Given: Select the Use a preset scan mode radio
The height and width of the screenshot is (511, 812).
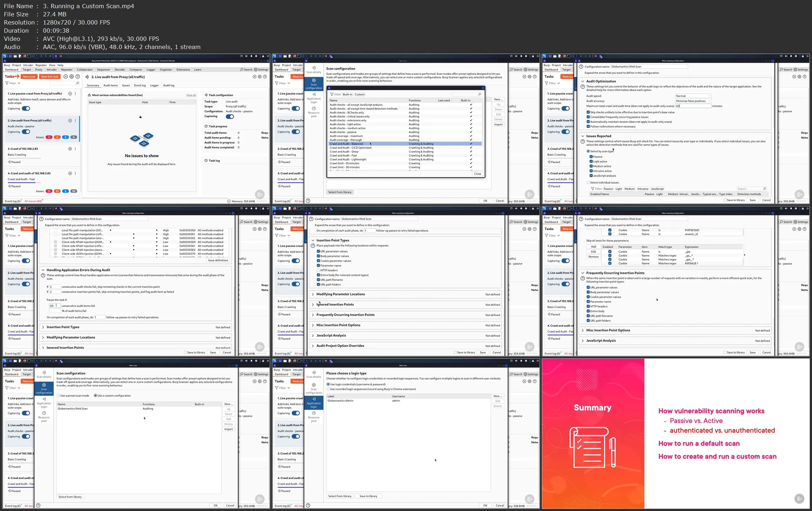Looking at the screenshot, I should tap(59, 396).
